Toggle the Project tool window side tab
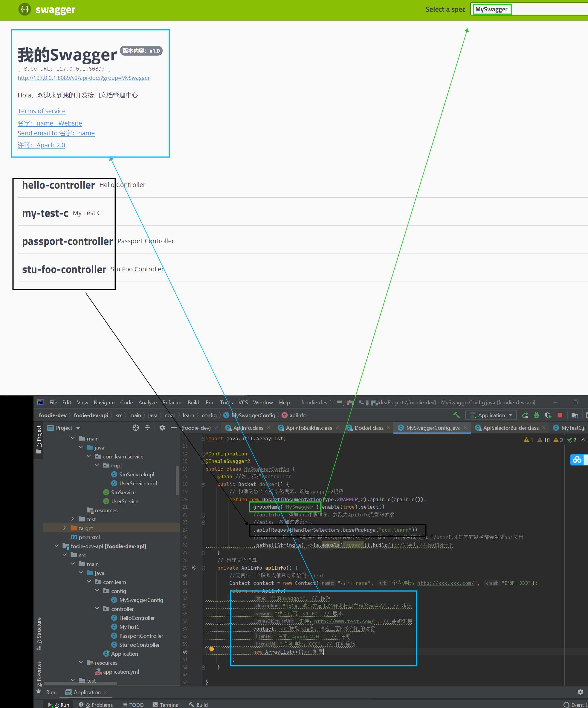The image size is (588, 708). pyautogui.click(x=39, y=438)
